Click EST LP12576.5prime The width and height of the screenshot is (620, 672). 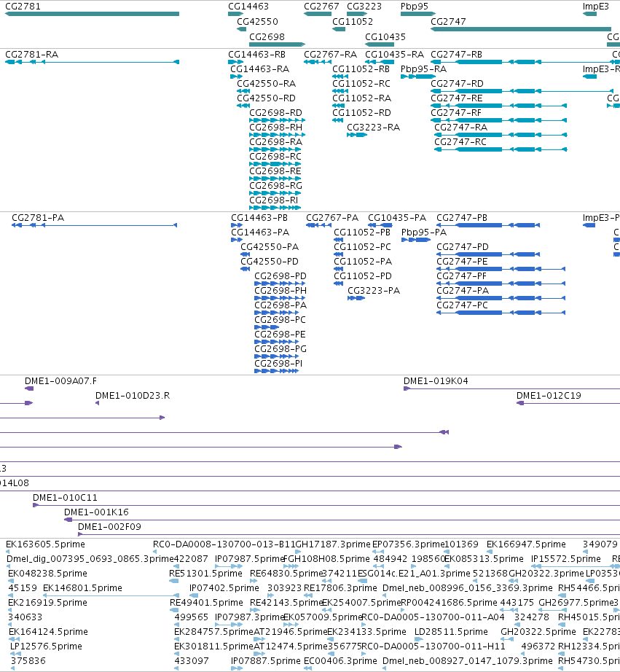point(47,646)
